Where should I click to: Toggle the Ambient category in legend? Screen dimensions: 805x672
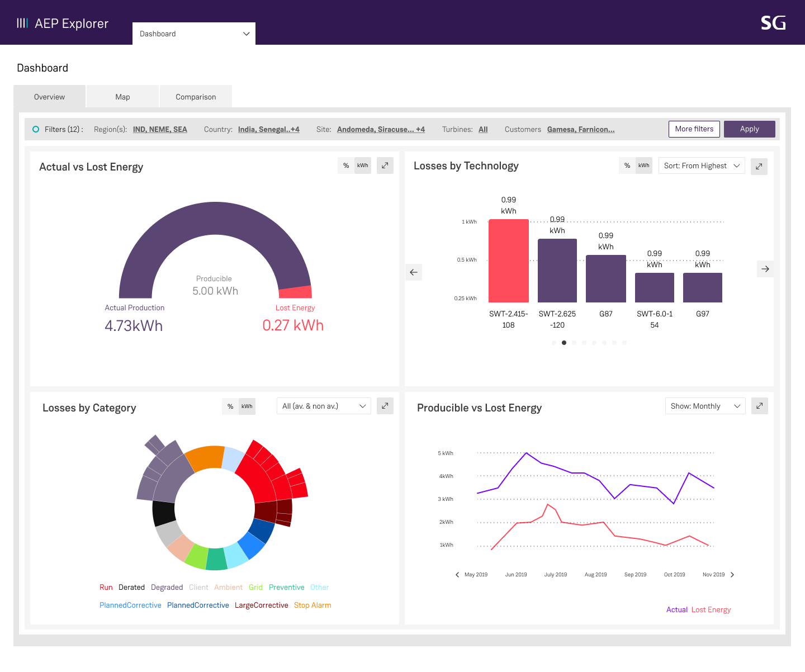(x=229, y=588)
